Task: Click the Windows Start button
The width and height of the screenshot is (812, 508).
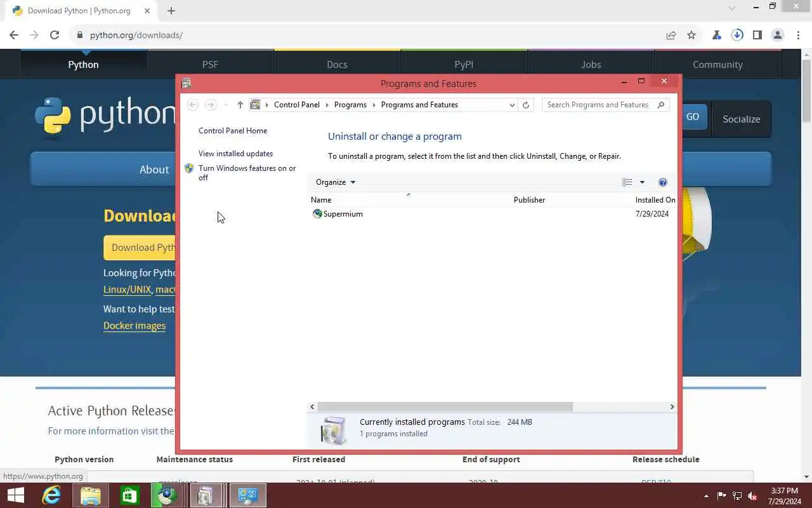Action: [x=15, y=495]
